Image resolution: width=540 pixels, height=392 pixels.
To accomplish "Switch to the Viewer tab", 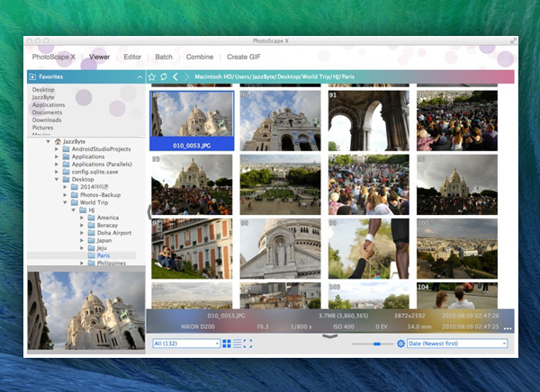I will pyautogui.click(x=100, y=58).
